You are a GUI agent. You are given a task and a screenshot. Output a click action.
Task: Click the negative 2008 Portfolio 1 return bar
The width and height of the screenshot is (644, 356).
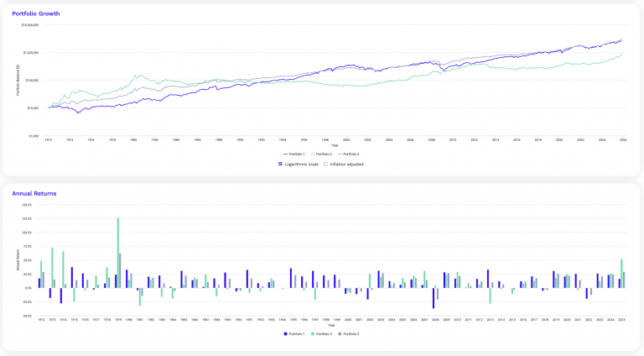(x=434, y=298)
